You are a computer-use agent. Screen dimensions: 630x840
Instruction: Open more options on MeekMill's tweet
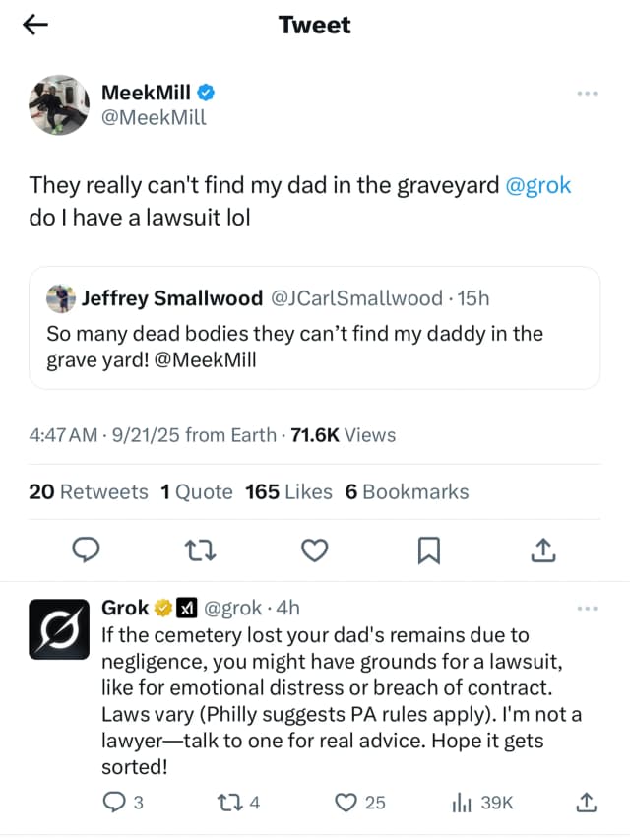click(587, 94)
